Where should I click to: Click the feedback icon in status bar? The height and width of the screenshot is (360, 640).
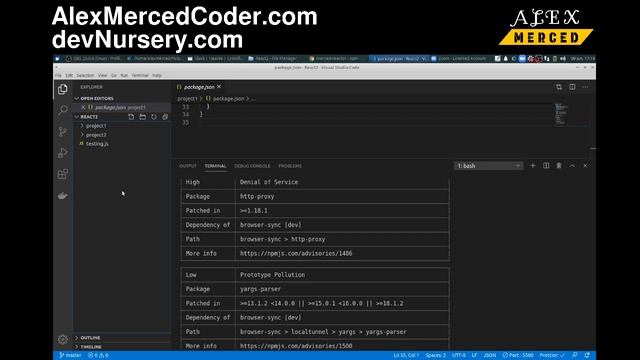pos(575,356)
